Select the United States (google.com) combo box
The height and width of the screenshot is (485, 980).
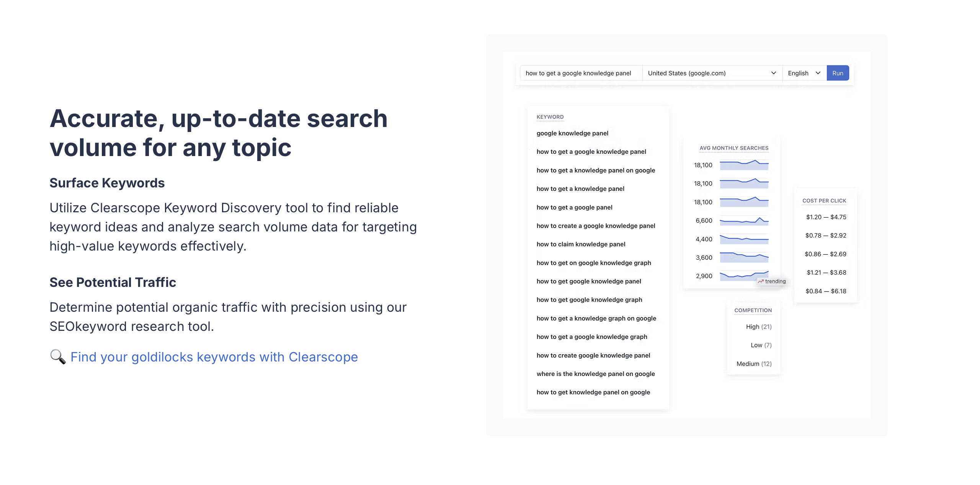point(712,73)
